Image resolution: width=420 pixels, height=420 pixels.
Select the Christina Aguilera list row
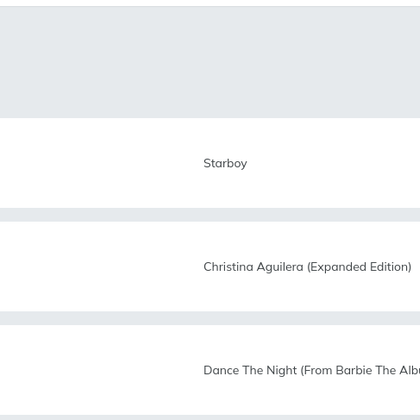[210, 267]
